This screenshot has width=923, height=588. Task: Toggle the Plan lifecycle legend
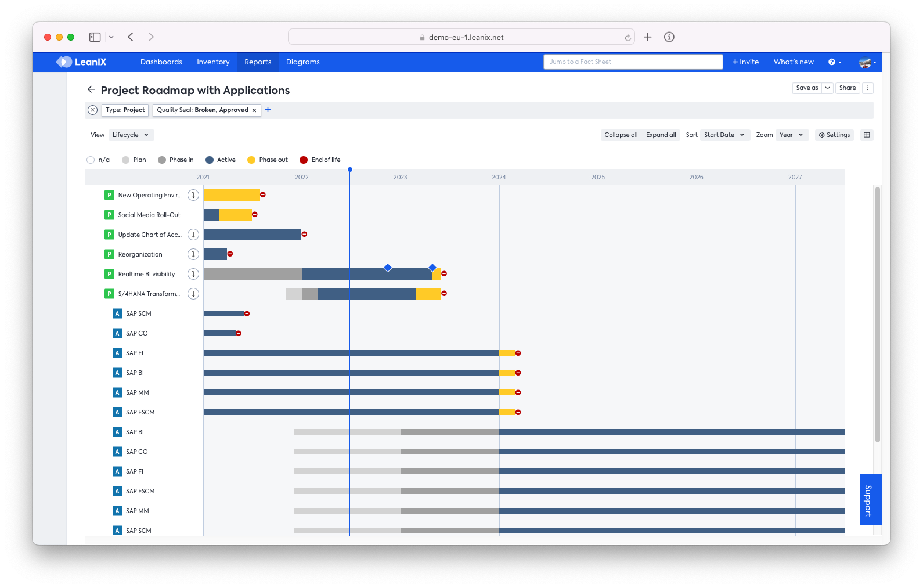(134, 160)
